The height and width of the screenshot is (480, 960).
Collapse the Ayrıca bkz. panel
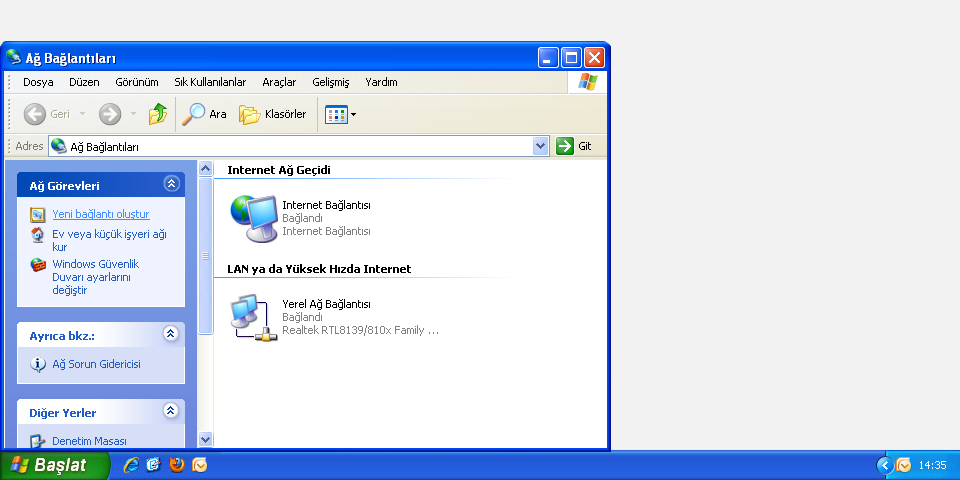pyautogui.click(x=171, y=333)
